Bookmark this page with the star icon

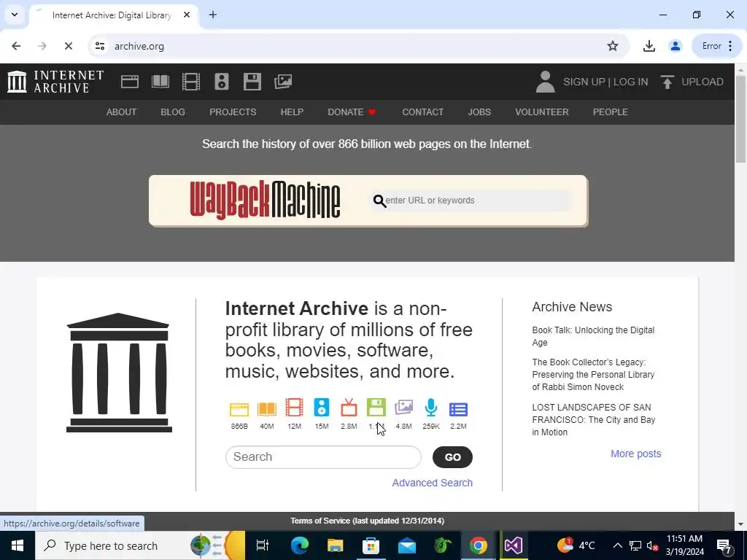[x=613, y=46]
